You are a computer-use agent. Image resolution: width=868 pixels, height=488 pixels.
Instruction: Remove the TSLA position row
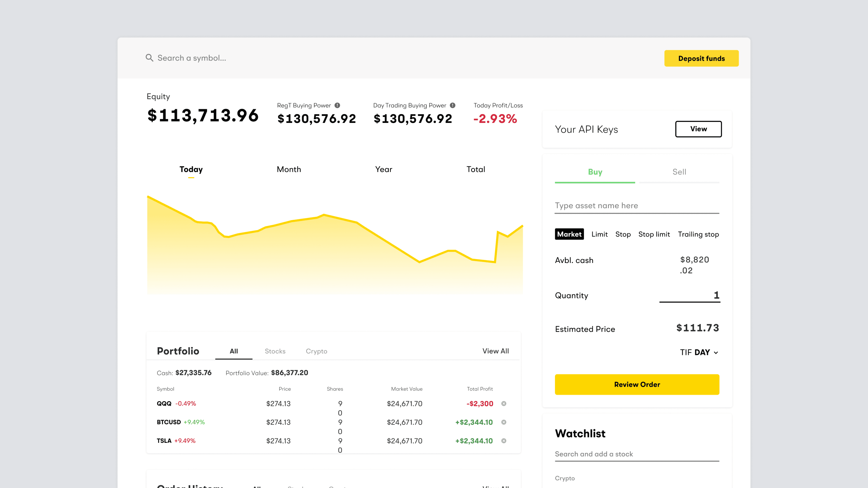click(504, 441)
